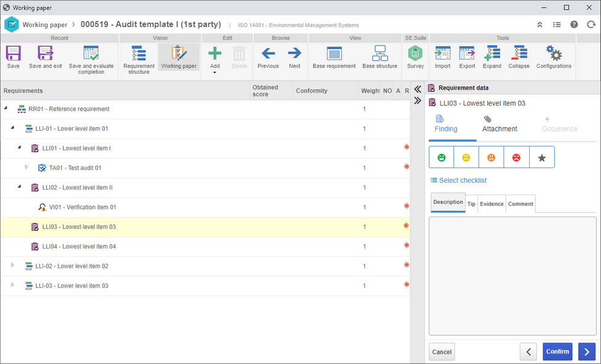The height and width of the screenshot is (364, 601).
Task: Click the Working paper breadcrumb
Action: click(45, 25)
